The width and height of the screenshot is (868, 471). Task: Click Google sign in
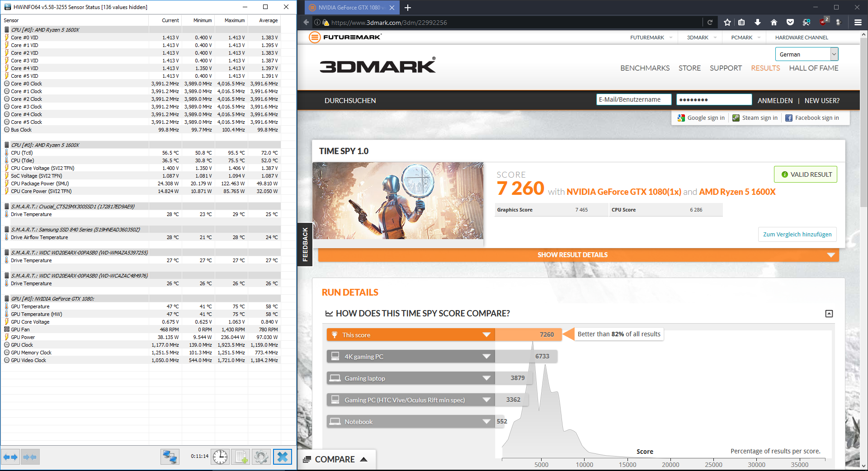[x=701, y=118]
